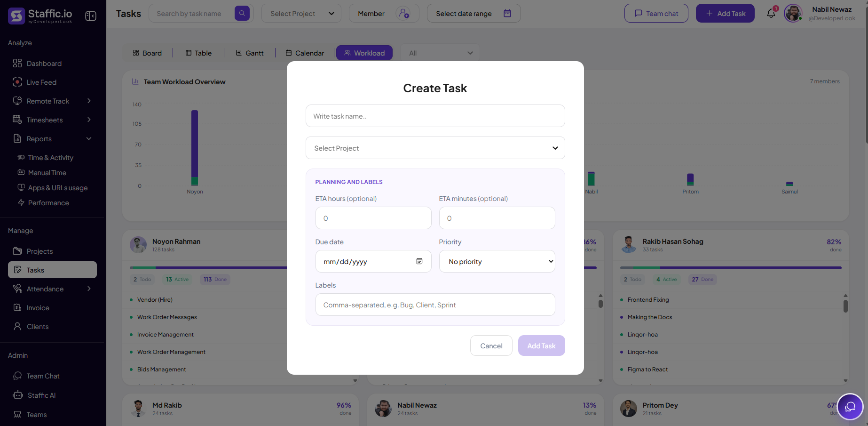Click the Figma to React task
868x426 pixels.
point(647,369)
